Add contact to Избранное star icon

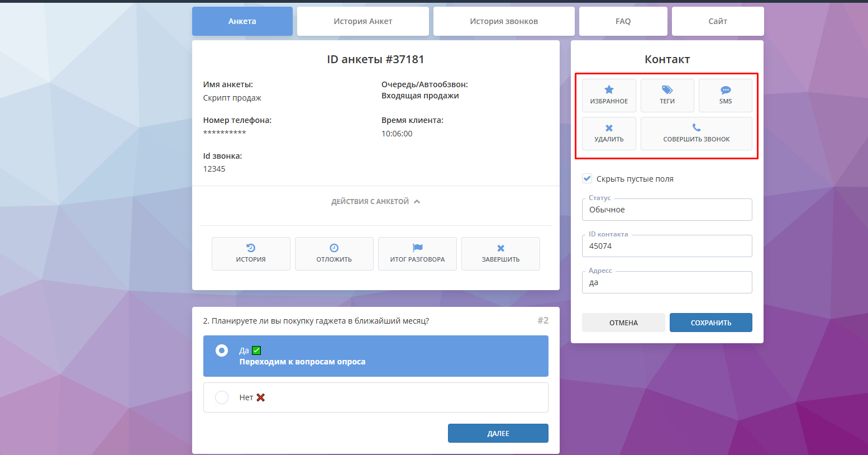tap(609, 90)
